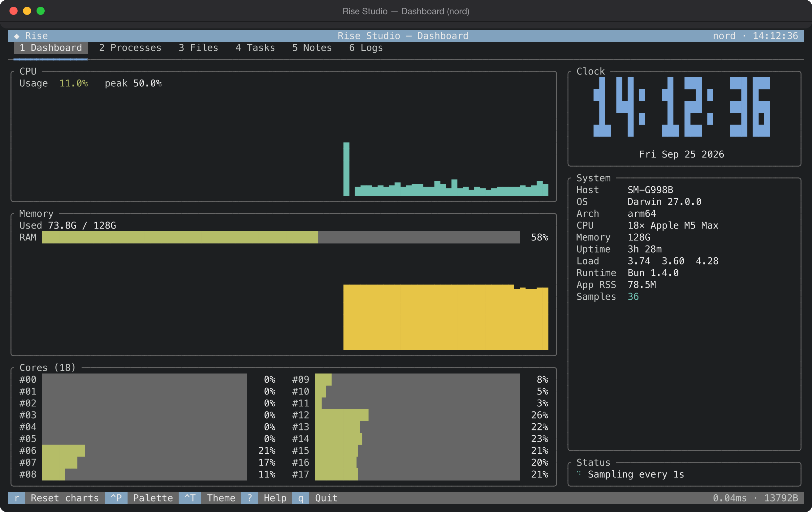
Task: Click the large 14:12:36 clock display
Action: point(682,107)
